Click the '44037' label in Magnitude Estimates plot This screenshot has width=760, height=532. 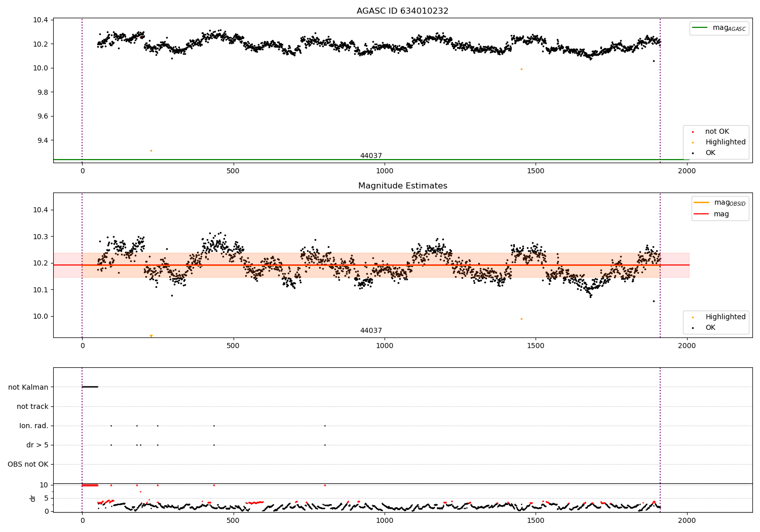[371, 330]
